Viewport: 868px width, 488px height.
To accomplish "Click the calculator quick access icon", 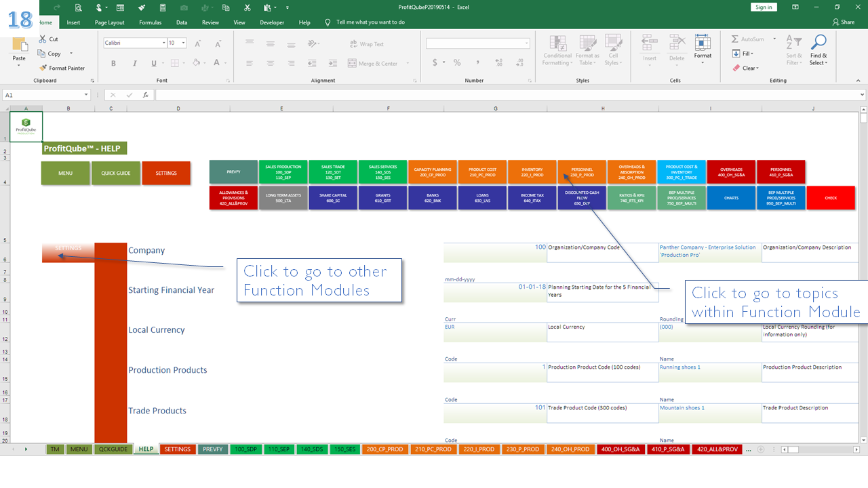I will [163, 7].
